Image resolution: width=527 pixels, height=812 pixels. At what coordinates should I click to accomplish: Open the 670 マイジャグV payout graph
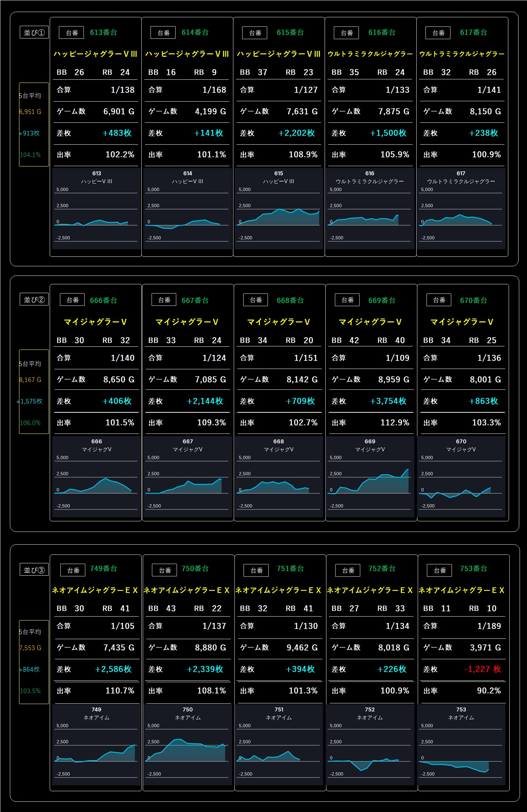[x=461, y=477]
